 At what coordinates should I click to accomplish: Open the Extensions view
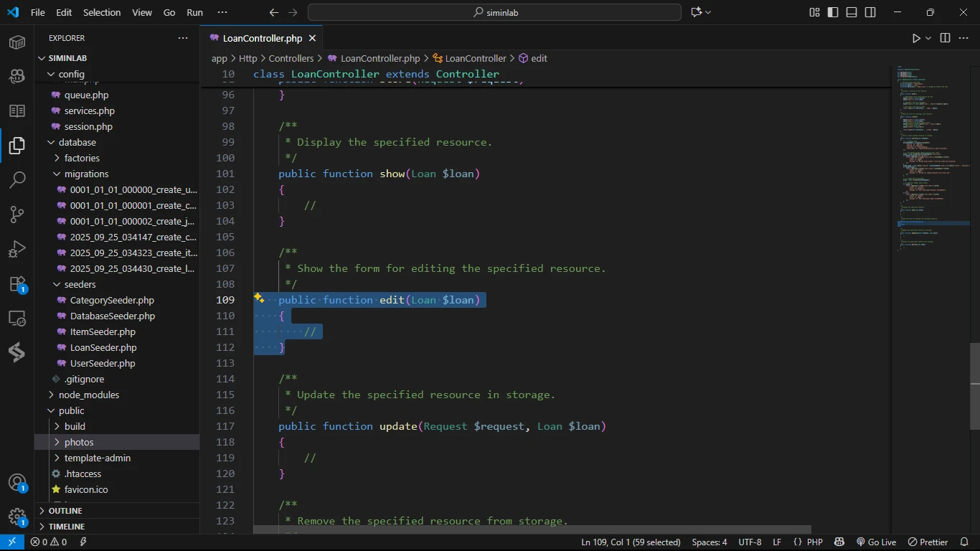(x=17, y=284)
